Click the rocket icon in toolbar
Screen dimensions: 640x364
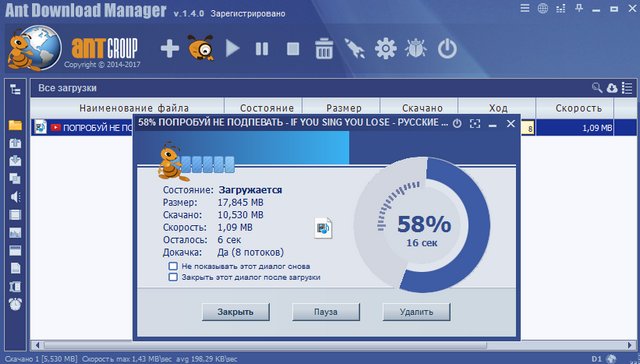click(x=354, y=49)
